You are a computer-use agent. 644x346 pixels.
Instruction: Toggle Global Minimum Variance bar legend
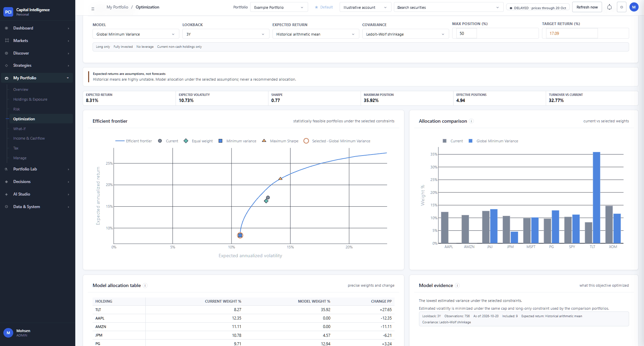493,141
